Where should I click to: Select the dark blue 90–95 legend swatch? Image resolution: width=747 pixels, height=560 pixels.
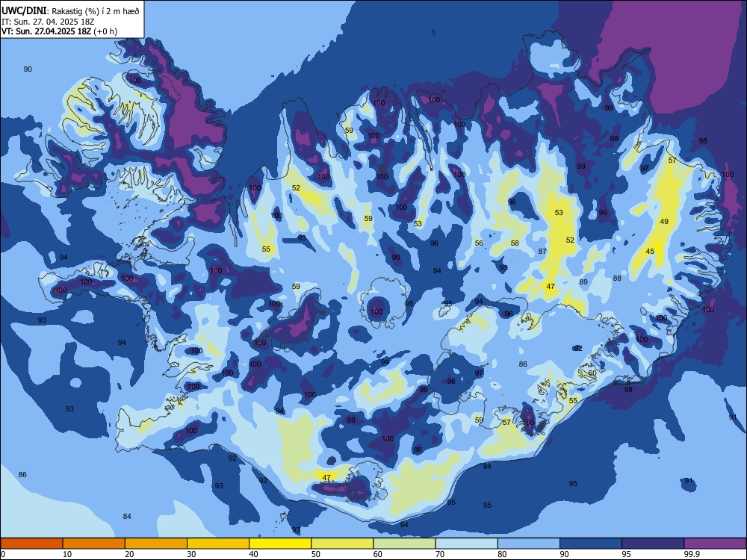[x=591, y=544]
